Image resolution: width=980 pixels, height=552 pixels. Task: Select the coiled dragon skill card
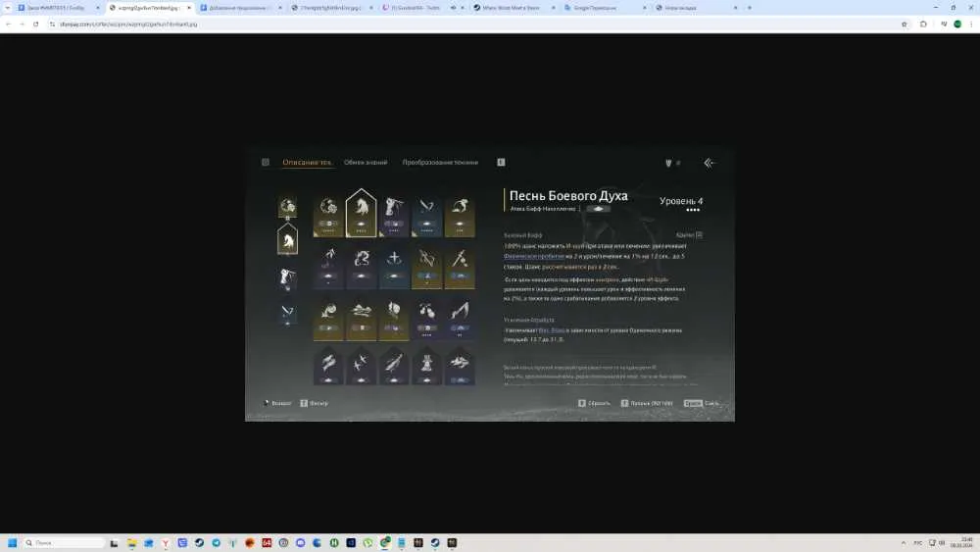tap(362, 268)
